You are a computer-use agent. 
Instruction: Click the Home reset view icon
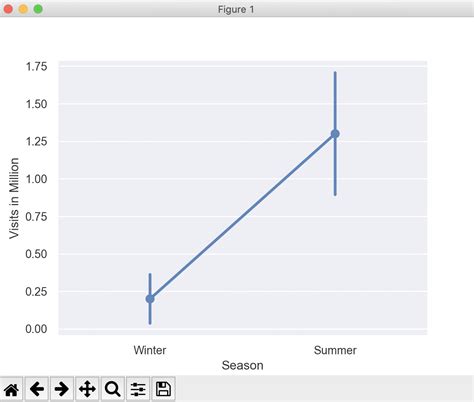pyautogui.click(x=11, y=389)
